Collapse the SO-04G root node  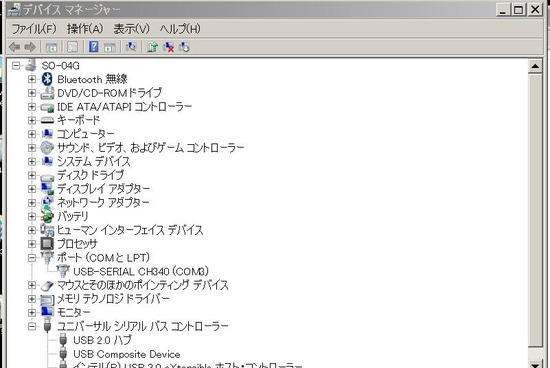click(16, 65)
